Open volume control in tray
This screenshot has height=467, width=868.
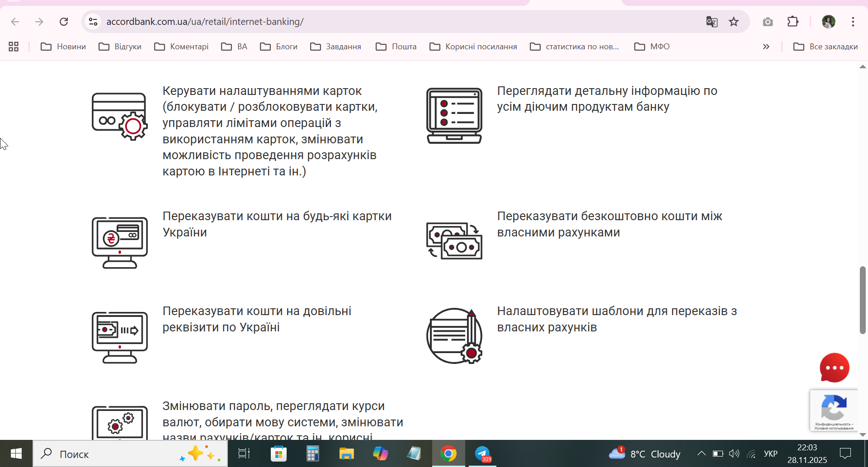pyautogui.click(x=734, y=453)
